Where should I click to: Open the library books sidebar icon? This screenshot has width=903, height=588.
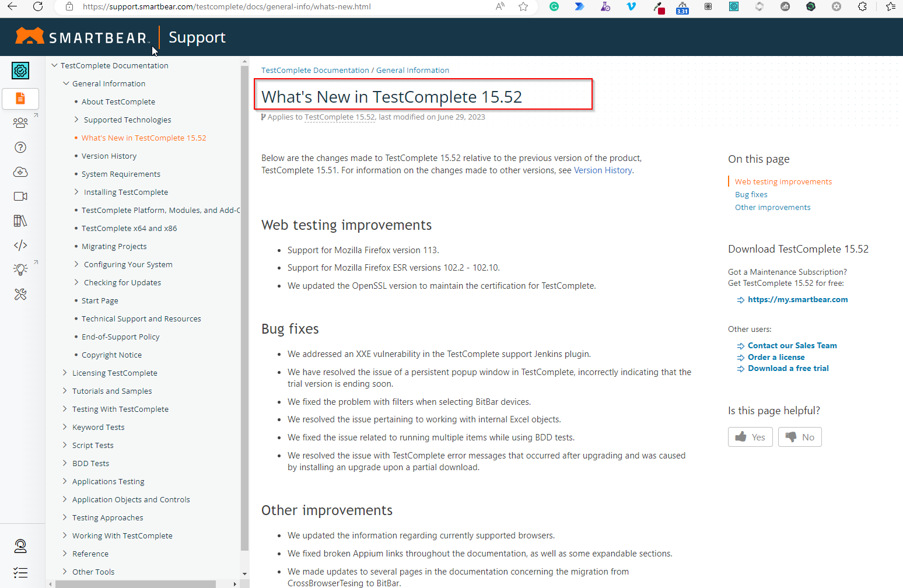pyautogui.click(x=20, y=221)
